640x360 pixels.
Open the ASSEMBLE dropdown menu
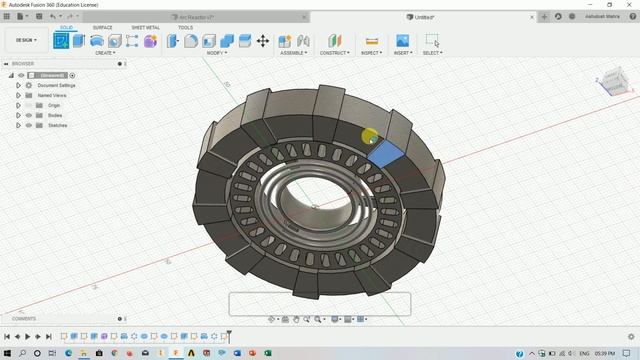click(x=294, y=53)
